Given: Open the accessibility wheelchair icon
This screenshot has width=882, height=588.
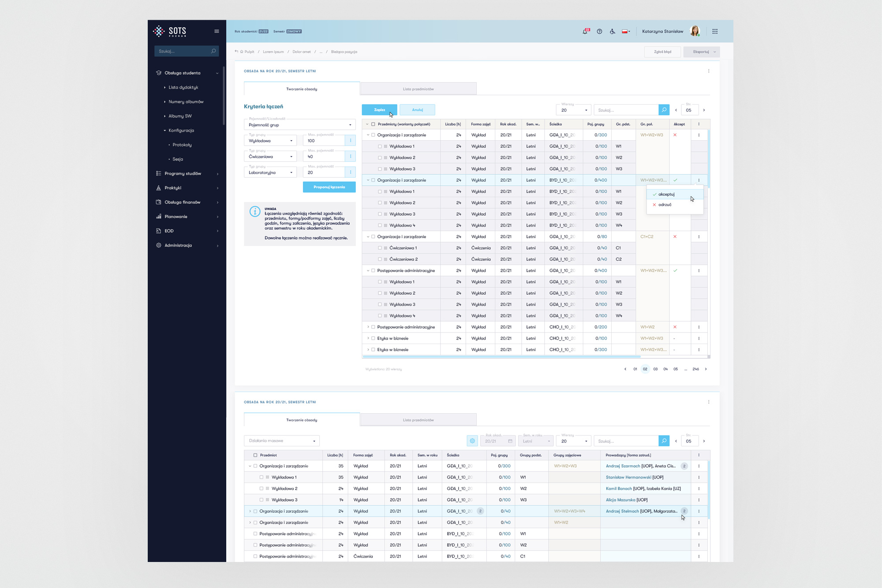Looking at the screenshot, I should (613, 31).
